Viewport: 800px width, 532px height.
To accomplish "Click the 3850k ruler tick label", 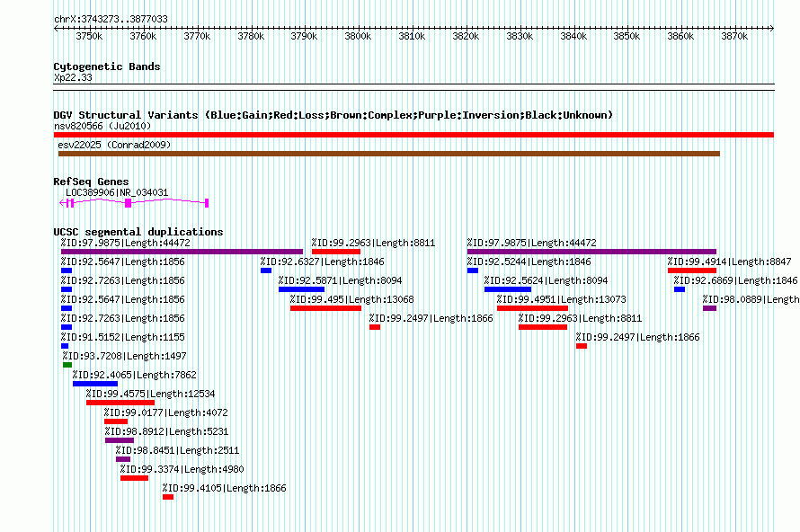I will (627, 36).
